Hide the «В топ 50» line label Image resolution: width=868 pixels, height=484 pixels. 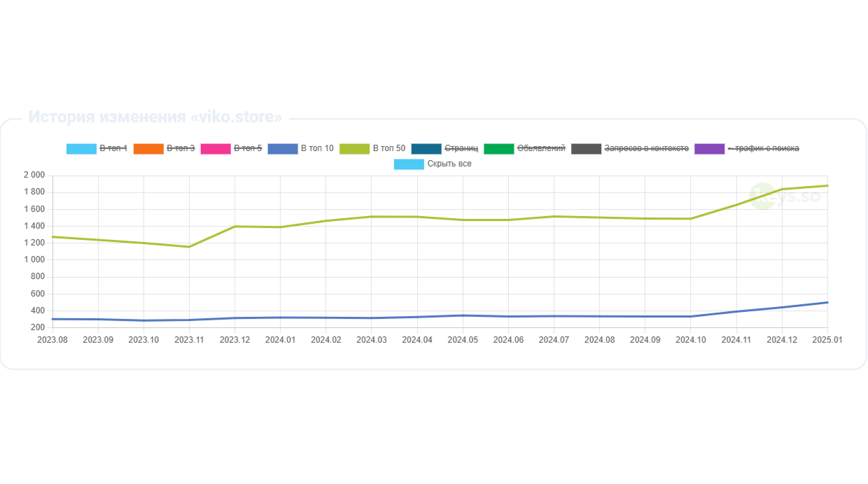point(389,148)
